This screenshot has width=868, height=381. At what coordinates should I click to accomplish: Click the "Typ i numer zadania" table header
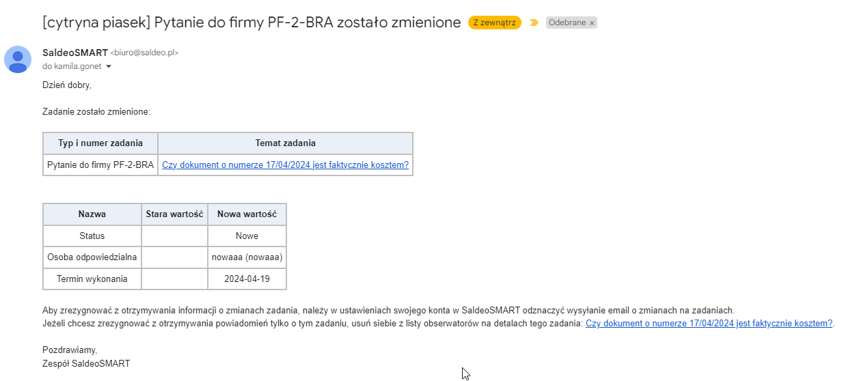click(100, 143)
